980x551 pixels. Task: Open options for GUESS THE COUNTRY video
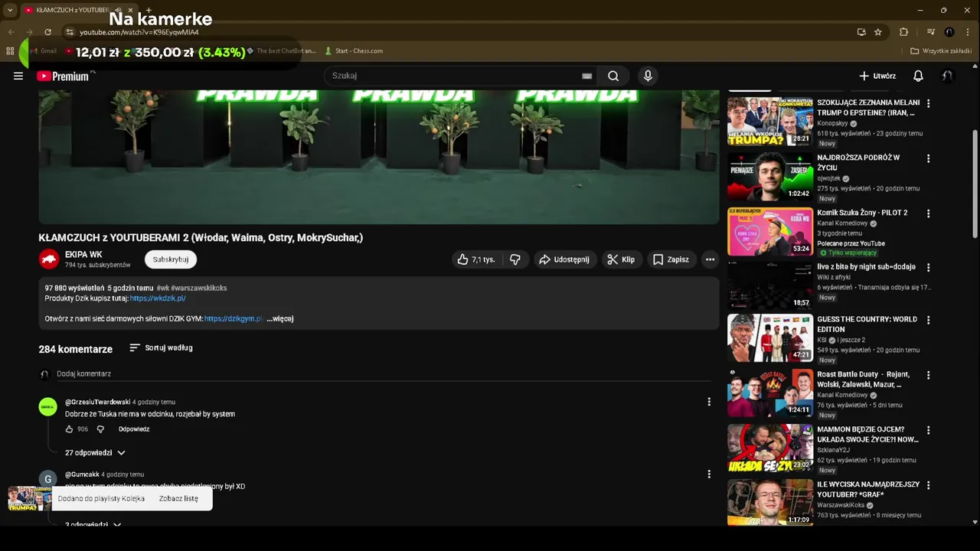click(928, 320)
